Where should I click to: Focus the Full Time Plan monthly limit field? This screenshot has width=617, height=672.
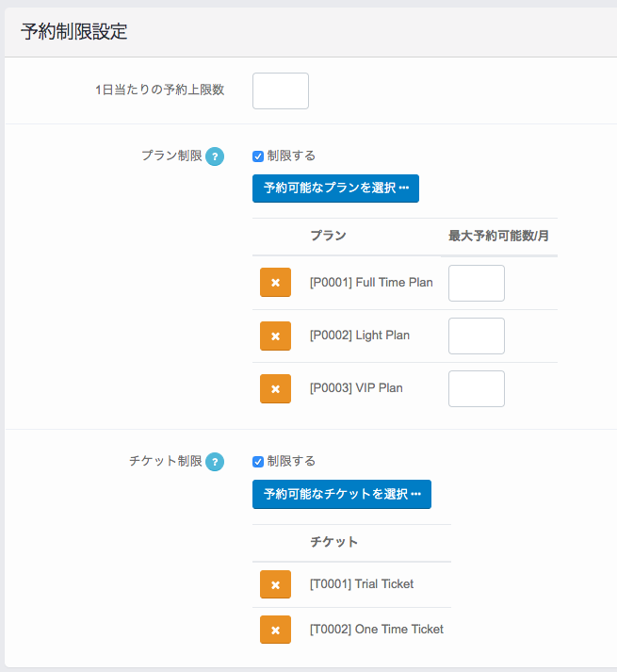(x=476, y=283)
